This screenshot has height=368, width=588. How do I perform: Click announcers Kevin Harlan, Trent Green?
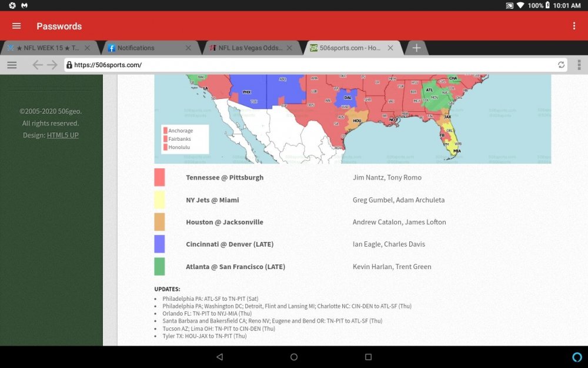click(x=392, y=267)
